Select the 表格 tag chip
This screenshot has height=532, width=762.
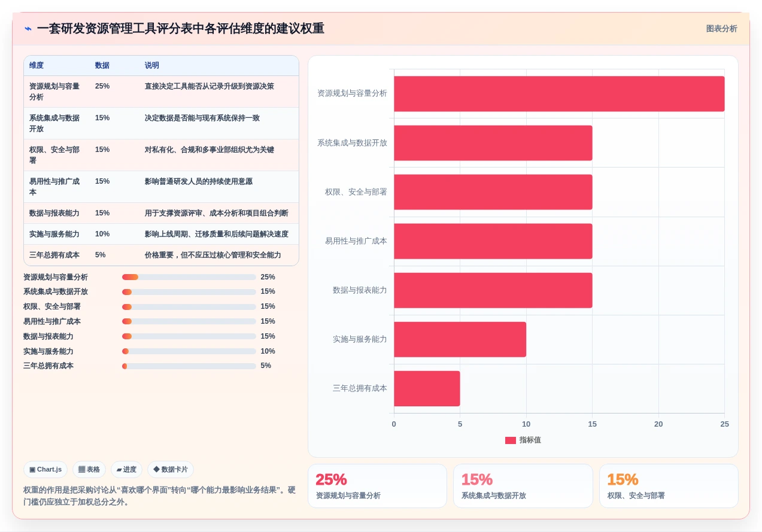click(89, 470)
